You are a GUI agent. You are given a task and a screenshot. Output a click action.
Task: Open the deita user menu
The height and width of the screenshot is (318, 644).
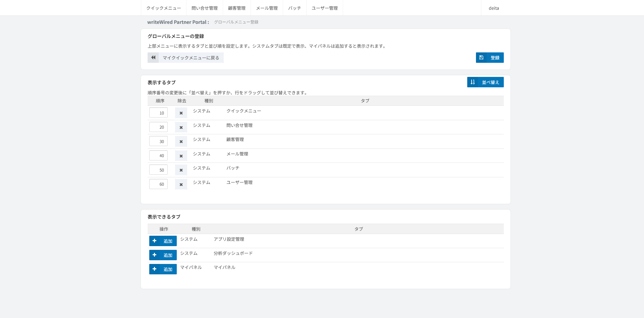494,8
